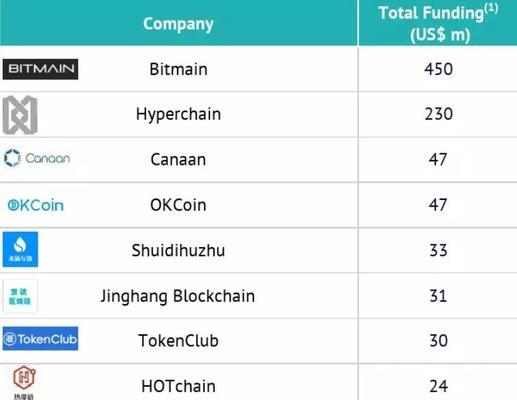The height and width of the screenshot is (400, 517).
Task: Click the Jinghang Blockchain logo
Action: point(20,296)
